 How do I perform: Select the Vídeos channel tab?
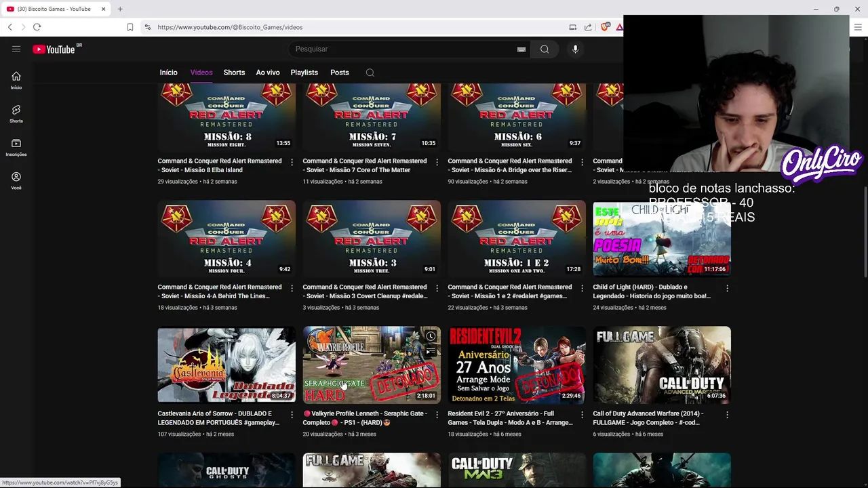point(201,73)
